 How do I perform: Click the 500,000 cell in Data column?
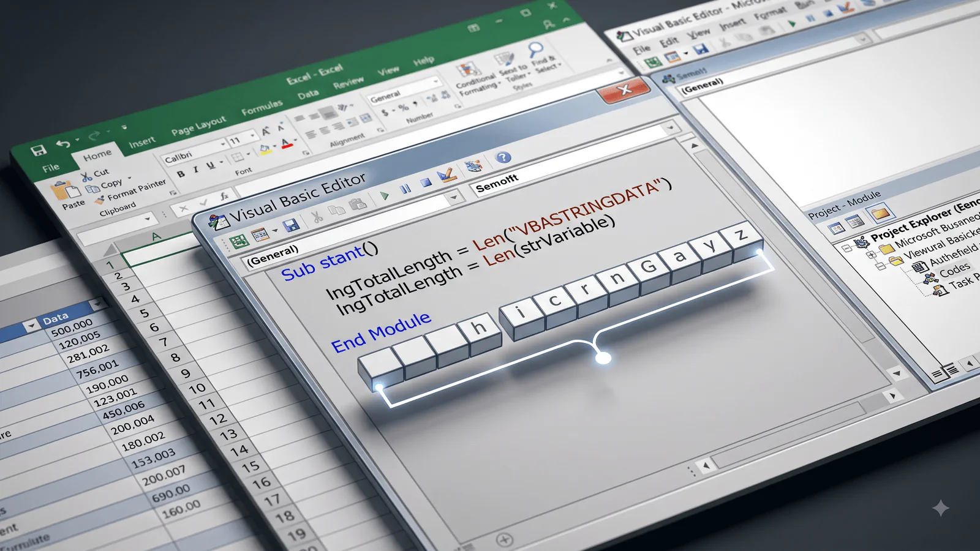[x=72, y=327]
